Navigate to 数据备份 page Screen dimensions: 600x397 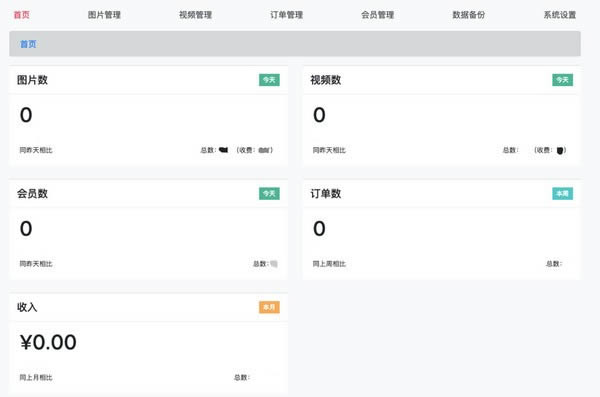click(x=468, y=15)
